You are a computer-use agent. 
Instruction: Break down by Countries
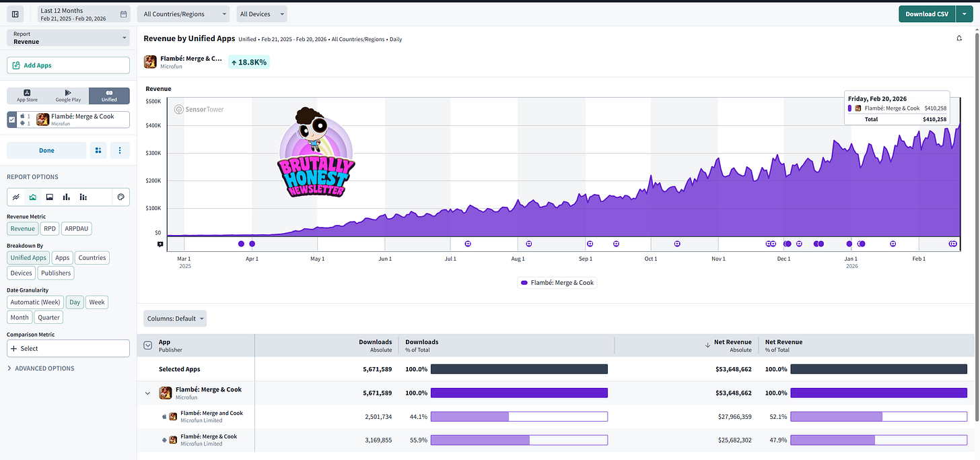click(92, 257)
